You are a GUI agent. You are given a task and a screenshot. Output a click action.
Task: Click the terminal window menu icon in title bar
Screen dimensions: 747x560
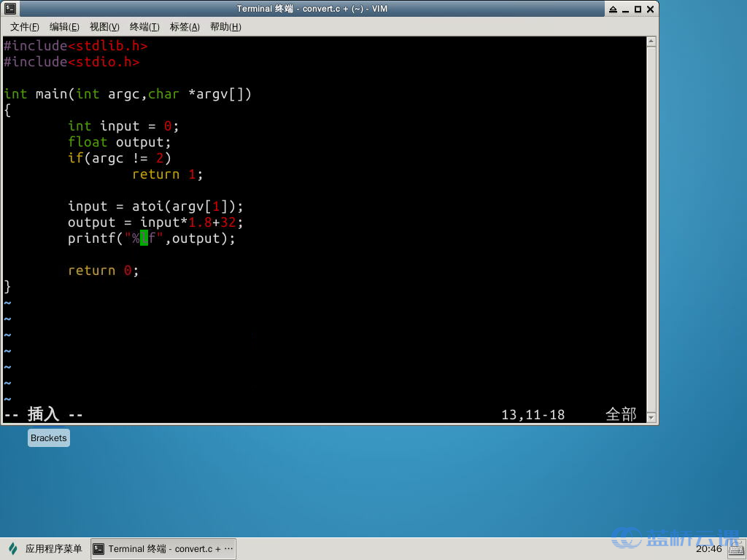point(10,9)
